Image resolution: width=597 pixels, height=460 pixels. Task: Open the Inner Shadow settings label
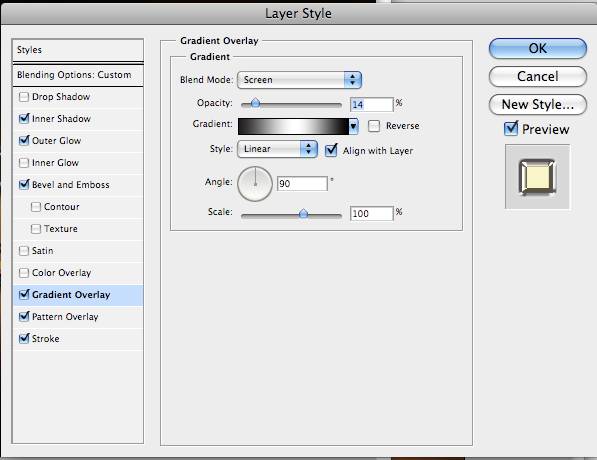click(x=61, y=119)
